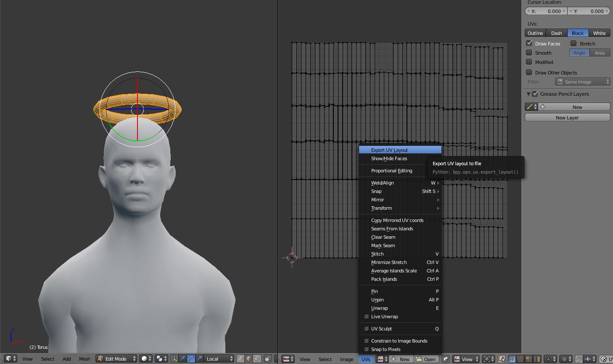Collapse the Grease Pencil Layers panel

528,94
